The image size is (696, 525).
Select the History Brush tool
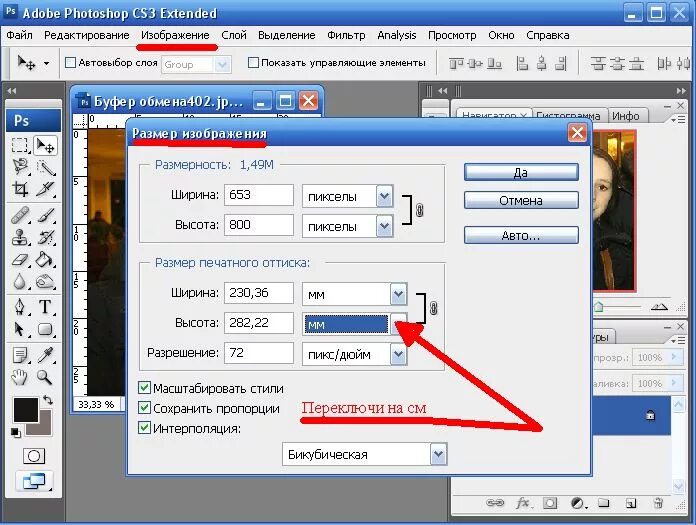click(x=45, y=237)
